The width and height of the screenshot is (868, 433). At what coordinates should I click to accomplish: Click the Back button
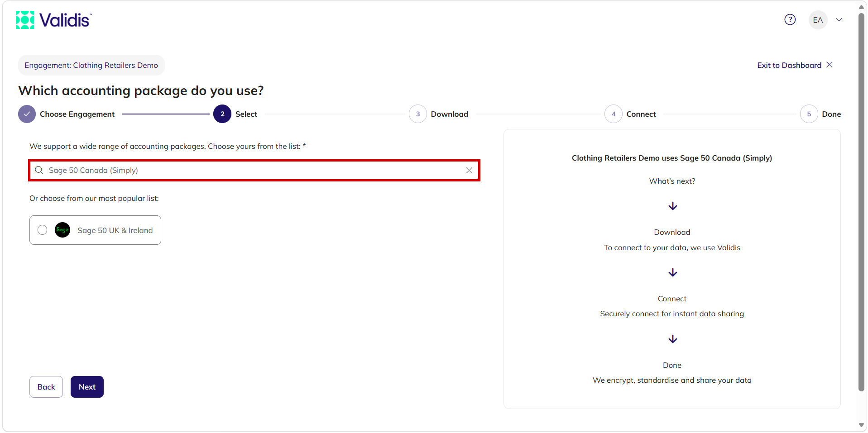(46, 387)
